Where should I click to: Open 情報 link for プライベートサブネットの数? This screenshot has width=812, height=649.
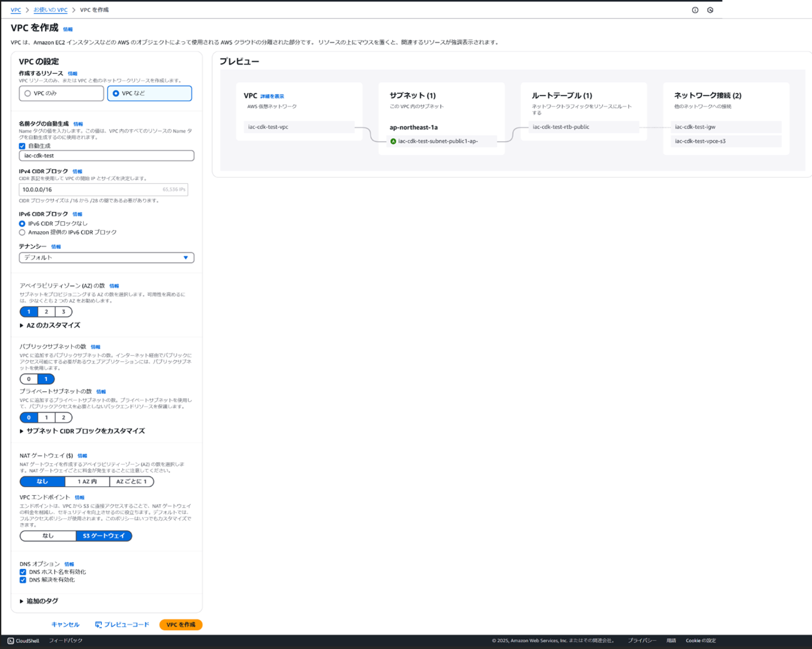[101, 392]
